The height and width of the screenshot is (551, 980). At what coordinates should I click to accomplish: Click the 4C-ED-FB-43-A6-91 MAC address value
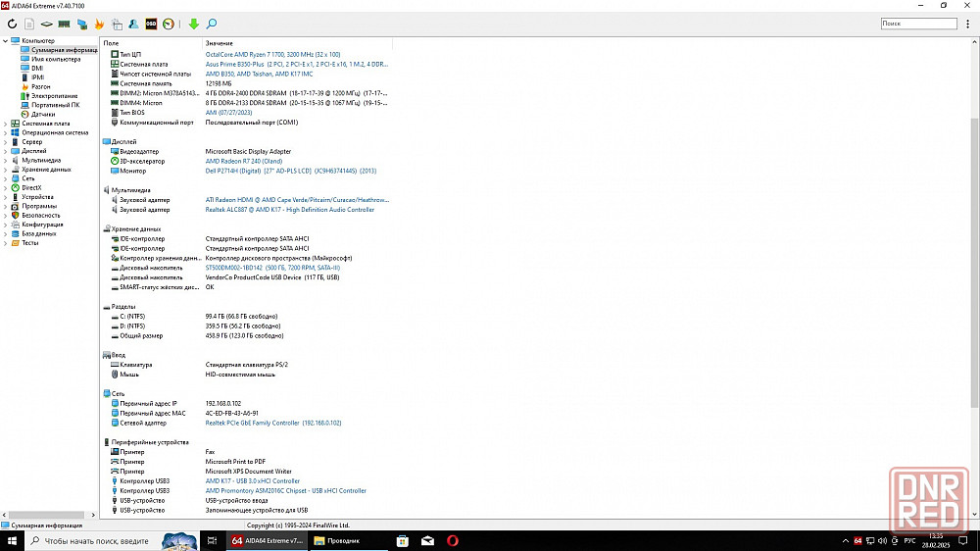click(x=231, y=414)
